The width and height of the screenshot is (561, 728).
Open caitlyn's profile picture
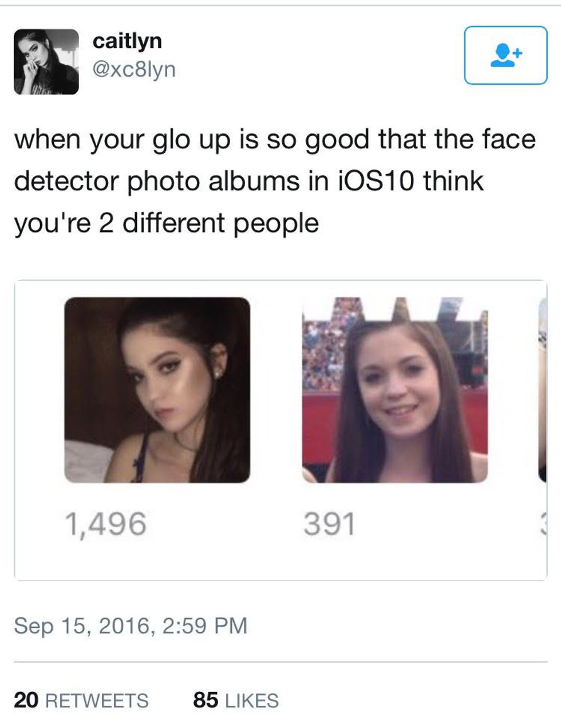pos(46,61)
